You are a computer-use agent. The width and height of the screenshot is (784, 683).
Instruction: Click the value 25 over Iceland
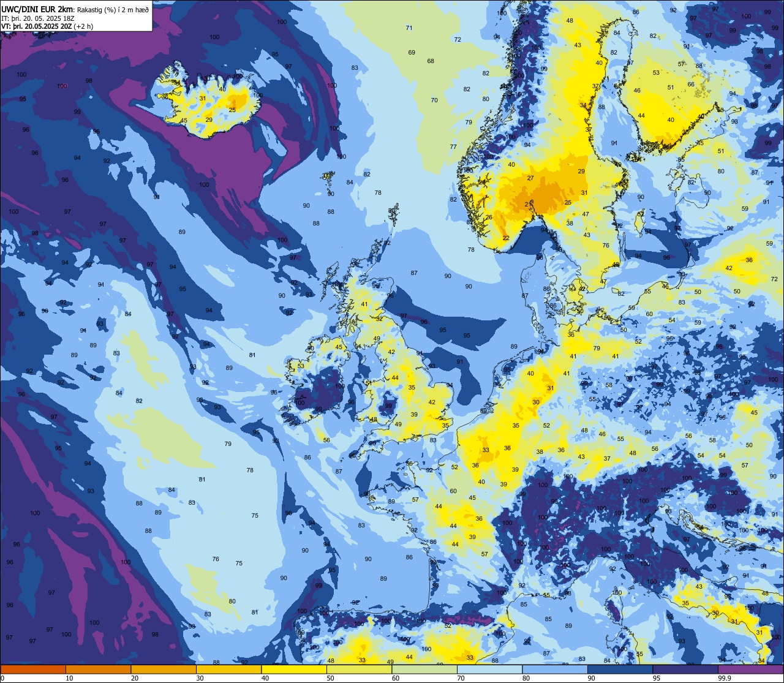pyautogui.click(x=232, y=110)
